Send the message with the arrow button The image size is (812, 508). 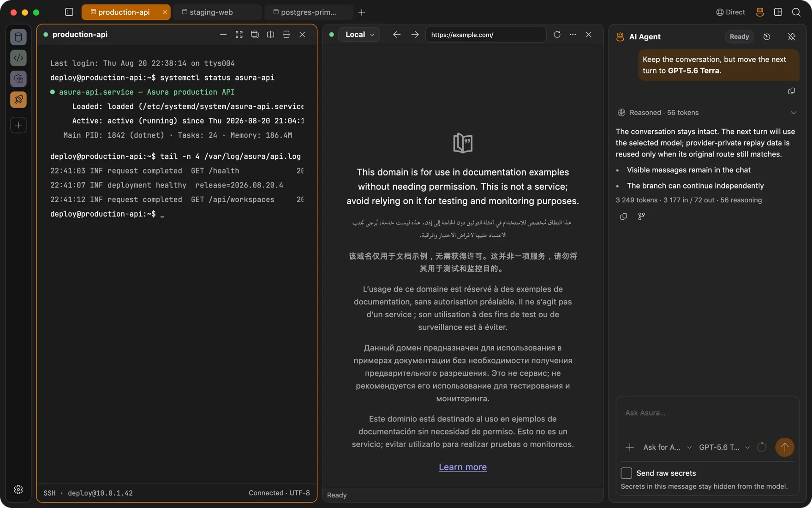pyautogui.click(x=784, y=447)
